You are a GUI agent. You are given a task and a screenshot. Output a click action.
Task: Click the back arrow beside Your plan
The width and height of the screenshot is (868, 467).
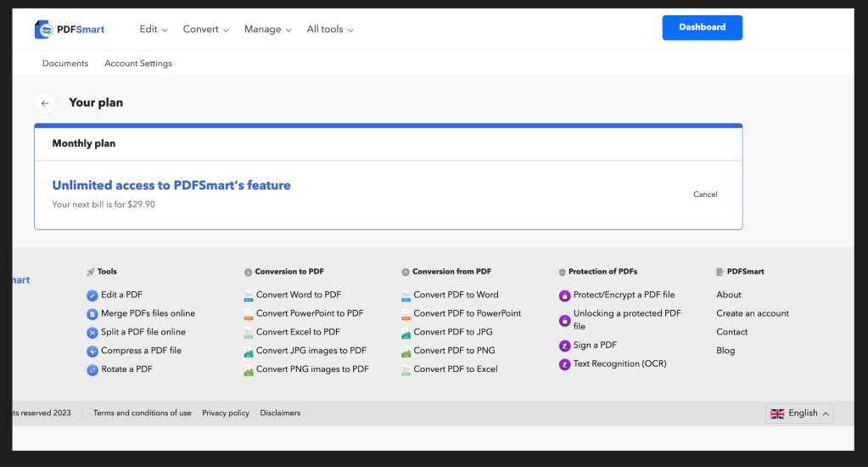click(45, 103)
